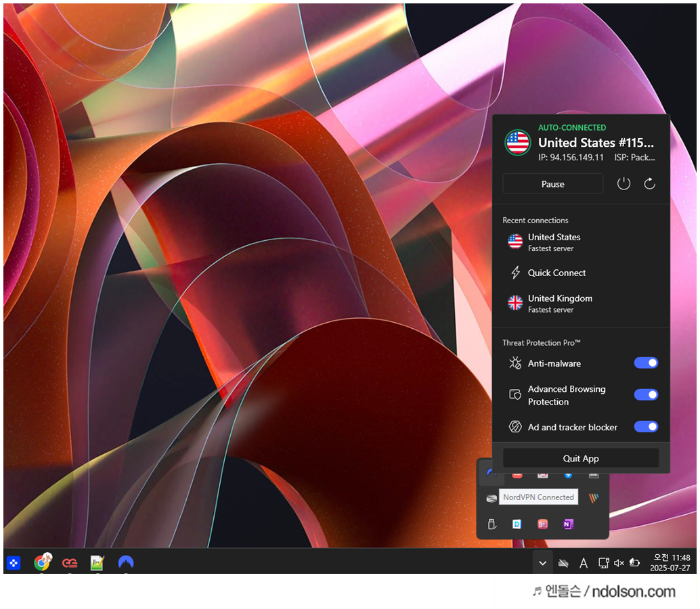Click the red infinity-style taskbar icon

(70, 563)
